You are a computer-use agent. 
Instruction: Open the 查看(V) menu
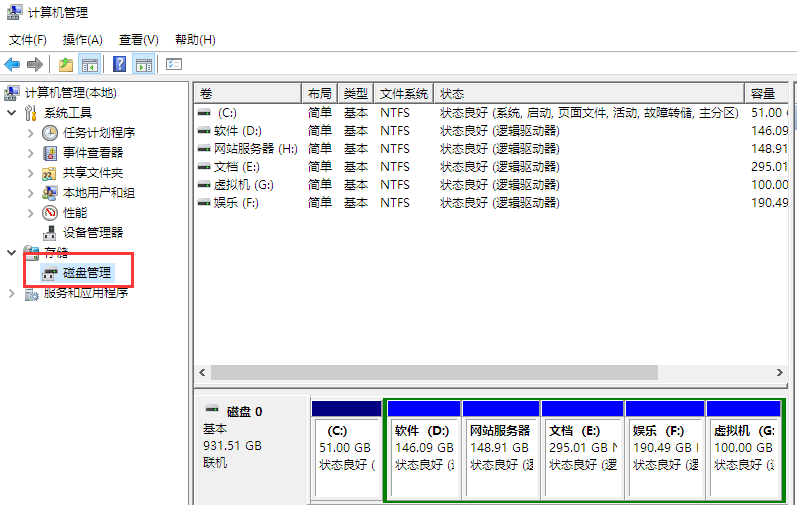(139, 40)
